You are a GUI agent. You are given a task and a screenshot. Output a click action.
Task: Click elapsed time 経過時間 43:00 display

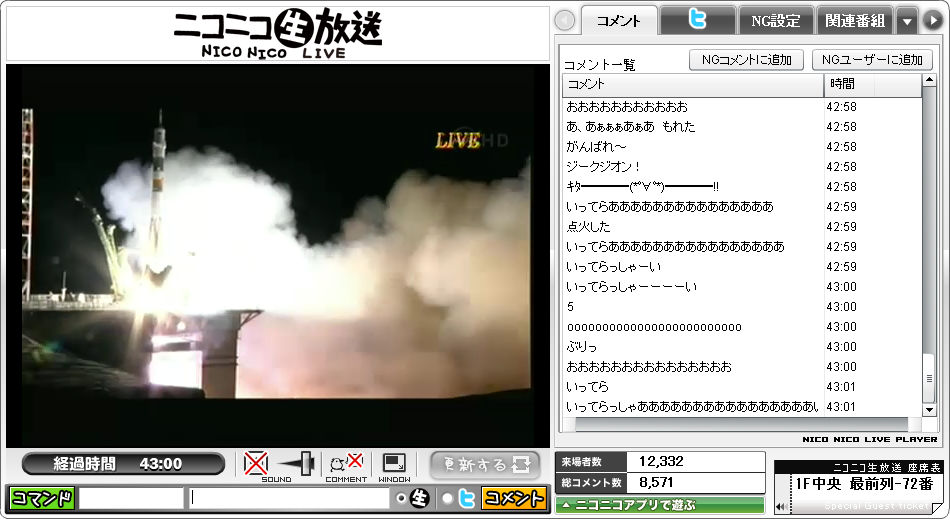[124, 464]
